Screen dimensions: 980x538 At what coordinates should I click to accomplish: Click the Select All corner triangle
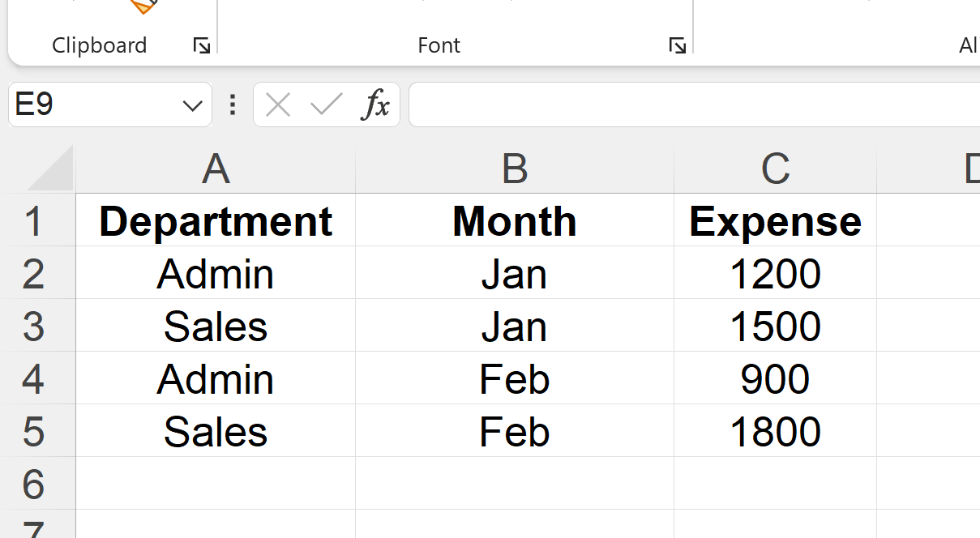(x=50, y=169)
